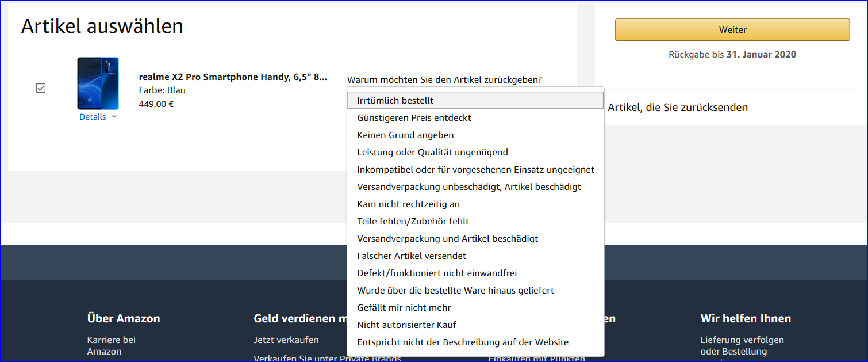Select 'Versandverpackung unbeschädigt, Artikel beschädigt'
This screenshot has width=868, height=362.
[476, 186]
